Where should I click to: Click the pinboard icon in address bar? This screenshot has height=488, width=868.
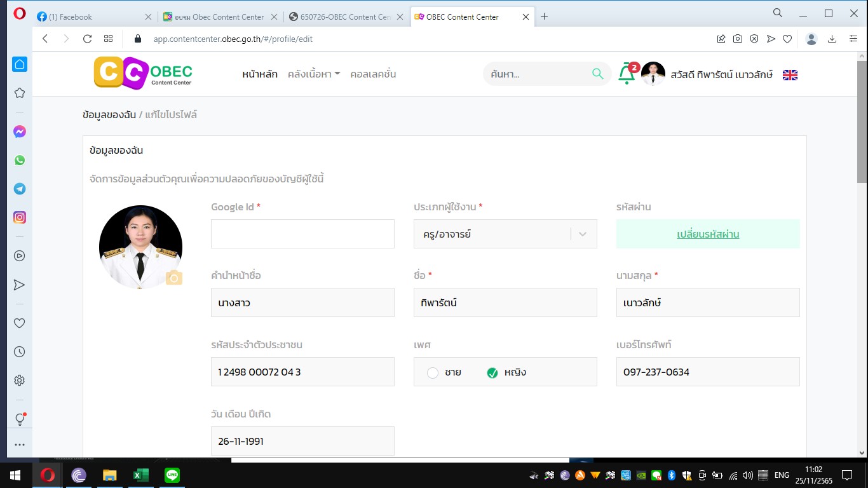721,39
